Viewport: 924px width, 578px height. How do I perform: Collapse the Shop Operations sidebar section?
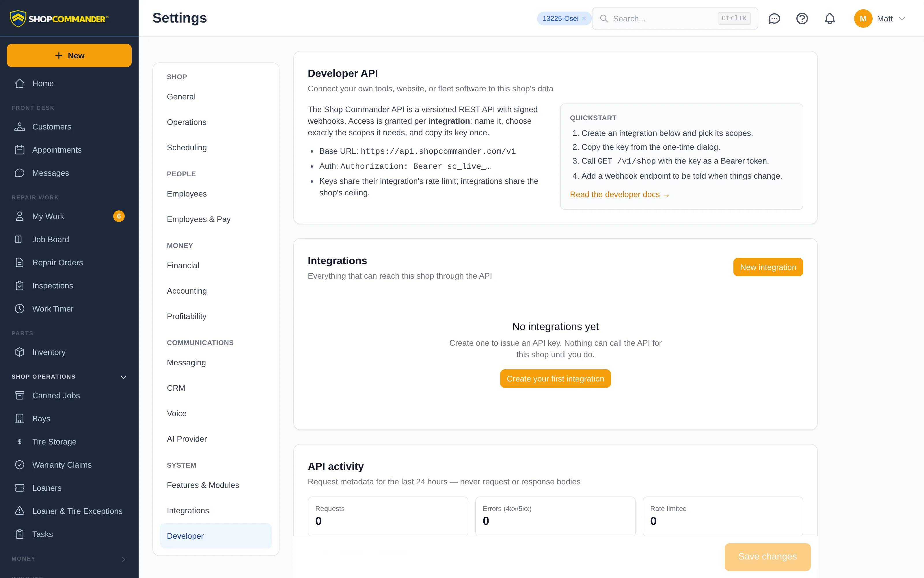tap(123, 377)
